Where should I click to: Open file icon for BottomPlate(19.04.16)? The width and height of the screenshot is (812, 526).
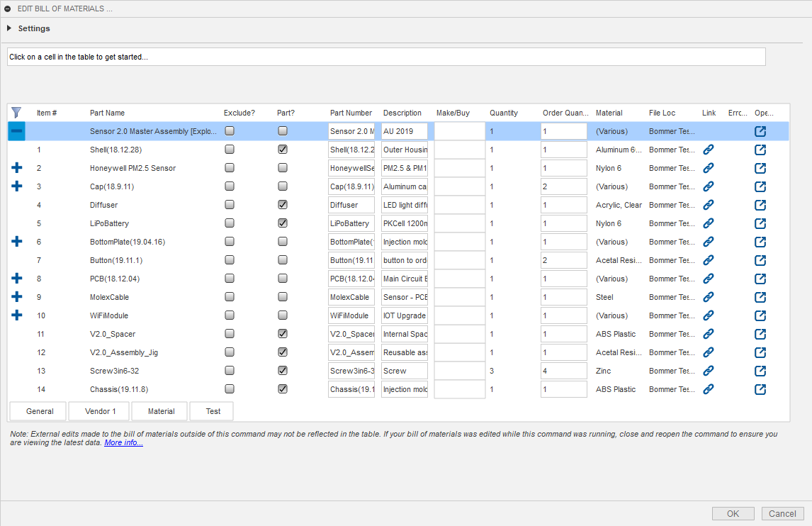tap(760, 242)
